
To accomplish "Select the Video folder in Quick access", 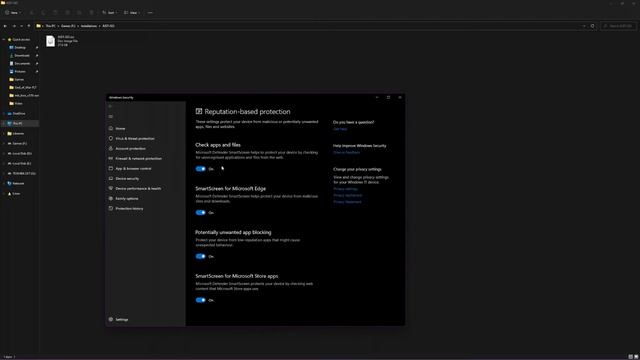I will point(18,104).
